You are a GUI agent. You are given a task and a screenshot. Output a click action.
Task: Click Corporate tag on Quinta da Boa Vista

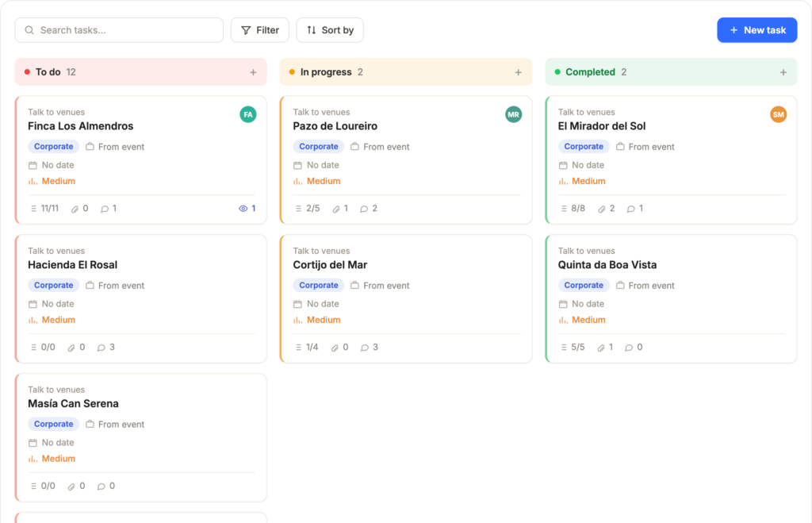[x=584, y=286]
